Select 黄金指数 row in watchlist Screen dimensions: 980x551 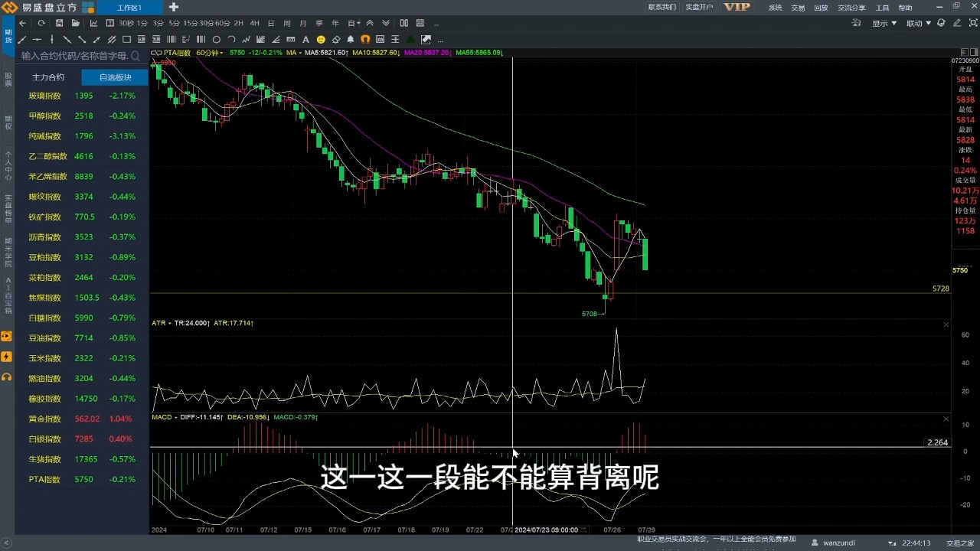coord(83,419)
